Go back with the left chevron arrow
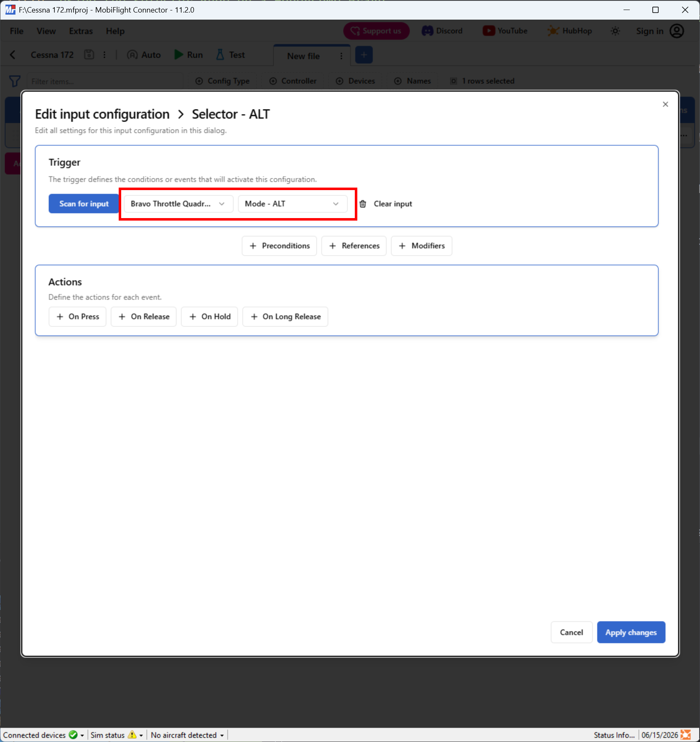700x742 pixels. tap(13, 55)
